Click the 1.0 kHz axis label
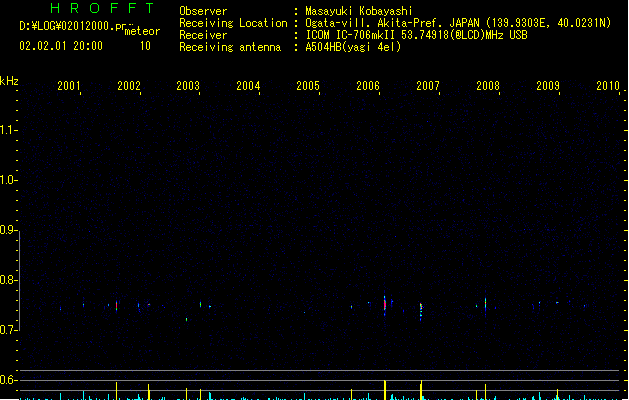 pyautogui.click(x=8, y=180)
